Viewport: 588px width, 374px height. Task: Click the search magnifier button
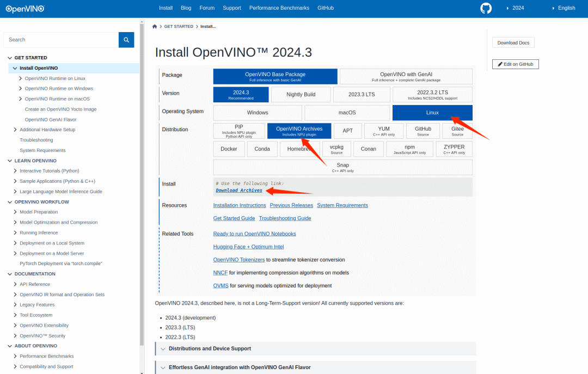tap(126, 40)
